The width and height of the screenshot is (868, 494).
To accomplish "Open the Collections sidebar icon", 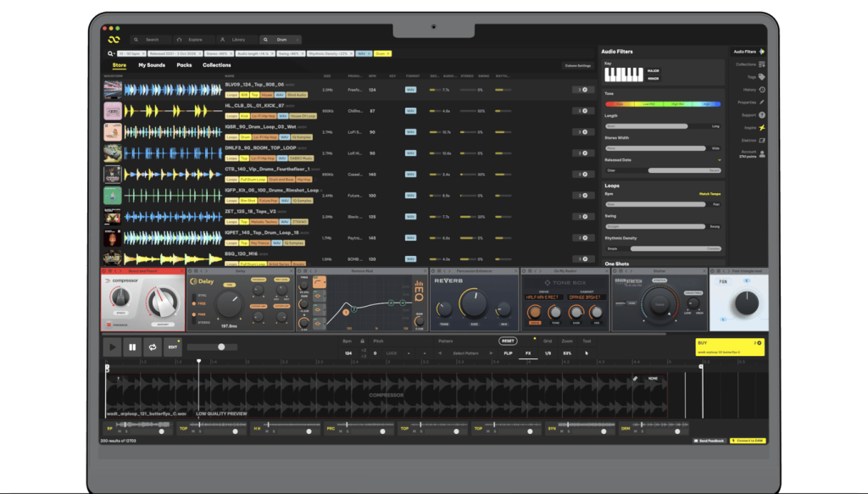I will (x=762, y=64).
